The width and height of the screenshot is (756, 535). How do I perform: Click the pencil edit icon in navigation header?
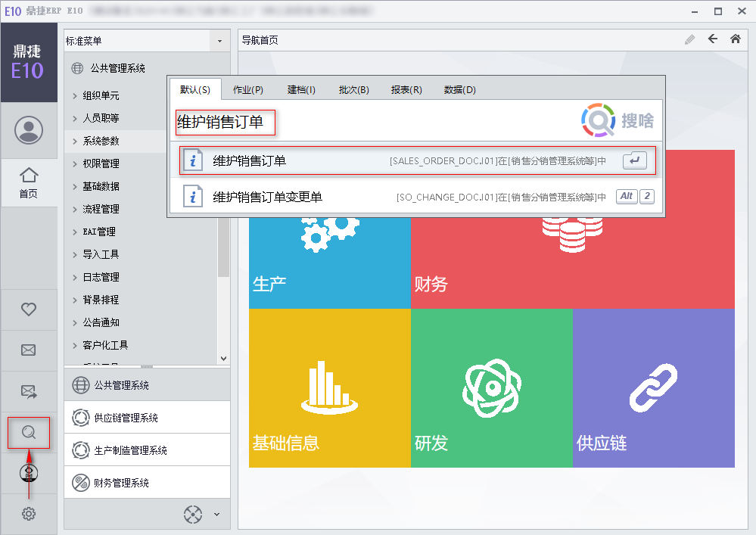[689, 39]
